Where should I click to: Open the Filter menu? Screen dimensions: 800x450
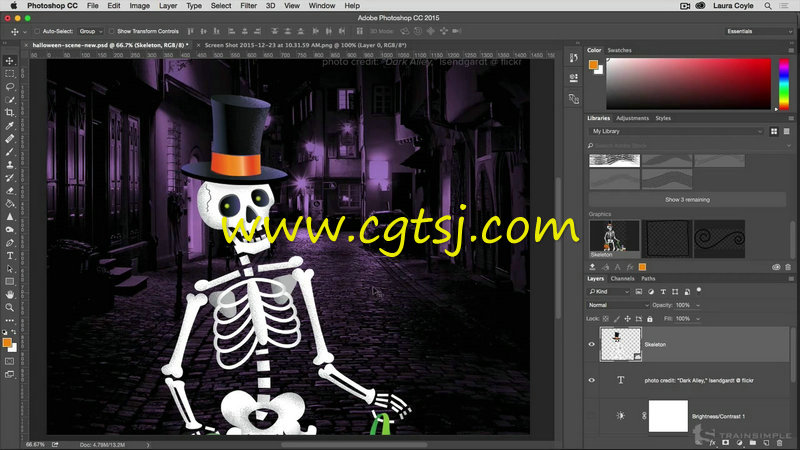(248, 6)
